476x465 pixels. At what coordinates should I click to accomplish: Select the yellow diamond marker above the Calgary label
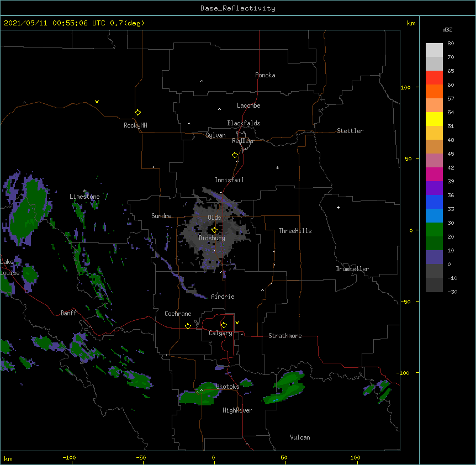point(224,325)
